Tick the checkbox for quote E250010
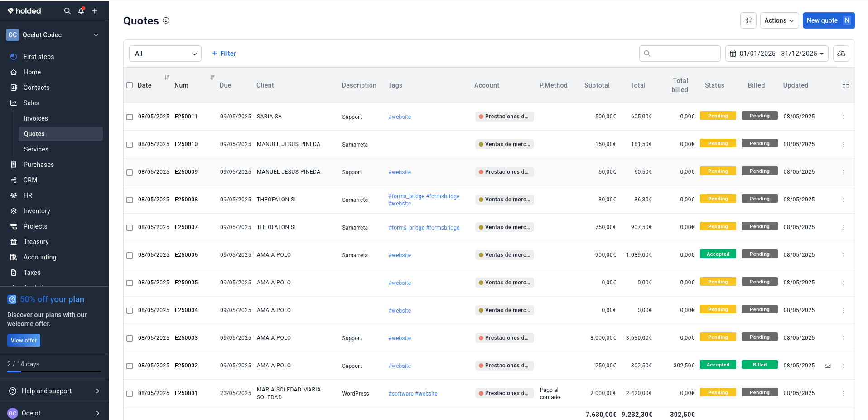 point(130,145)
